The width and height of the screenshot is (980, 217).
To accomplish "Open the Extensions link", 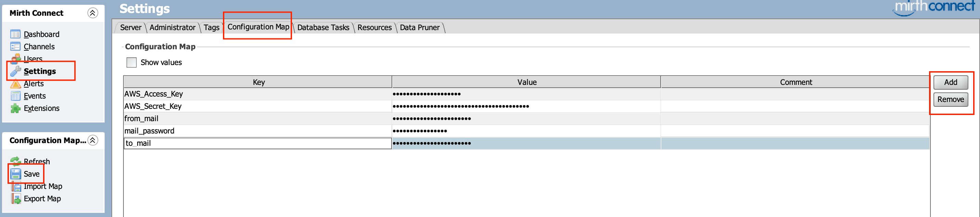I will click(41, 108).
